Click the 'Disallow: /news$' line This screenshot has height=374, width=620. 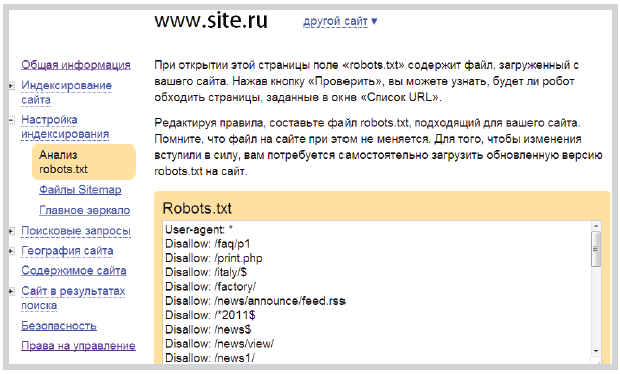(x=208, y=329)
